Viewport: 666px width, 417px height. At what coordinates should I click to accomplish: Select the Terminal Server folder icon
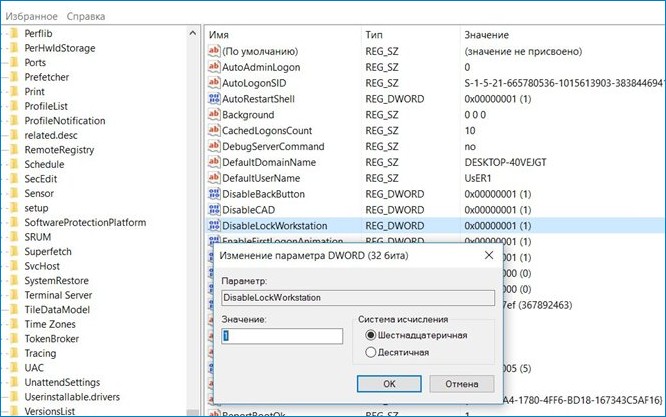point(12,294)
